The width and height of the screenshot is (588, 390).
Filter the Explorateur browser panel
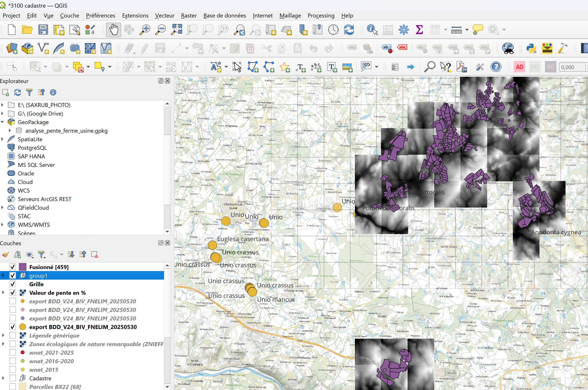coord(29,93)
